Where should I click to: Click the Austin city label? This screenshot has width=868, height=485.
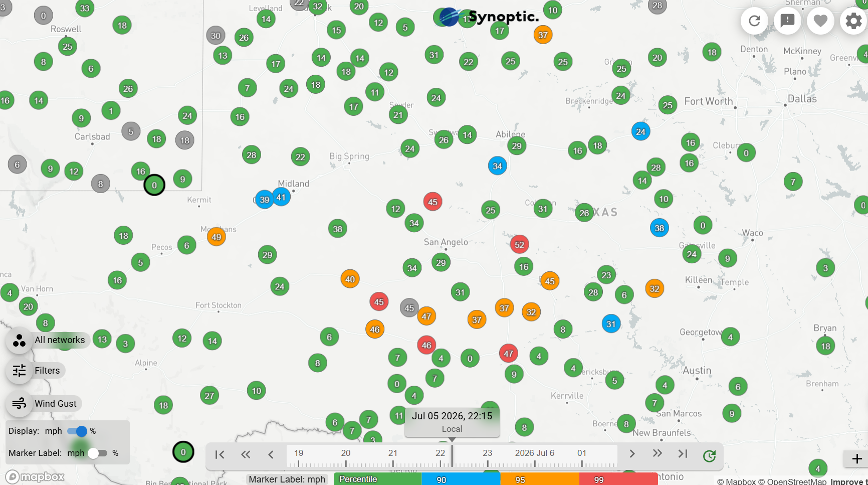[x=697, y=370]
